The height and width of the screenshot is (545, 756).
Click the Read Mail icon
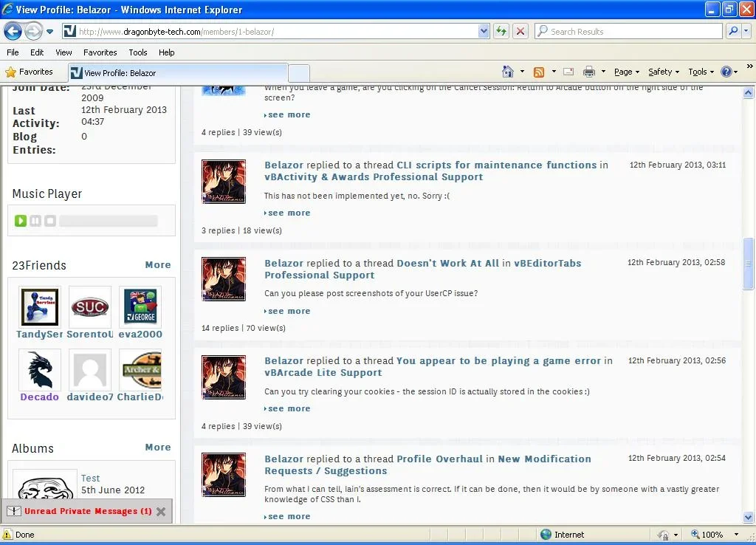click(x=569, y=72)
